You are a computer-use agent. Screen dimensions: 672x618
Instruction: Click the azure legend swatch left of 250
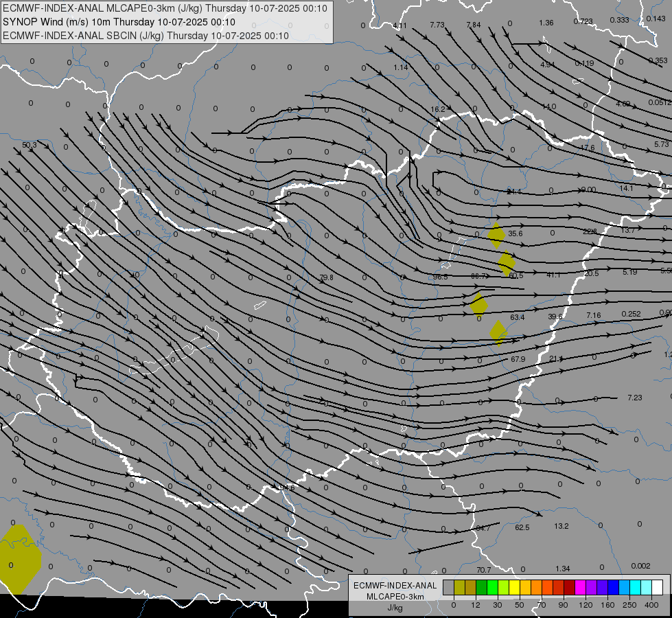click(625, 587)
